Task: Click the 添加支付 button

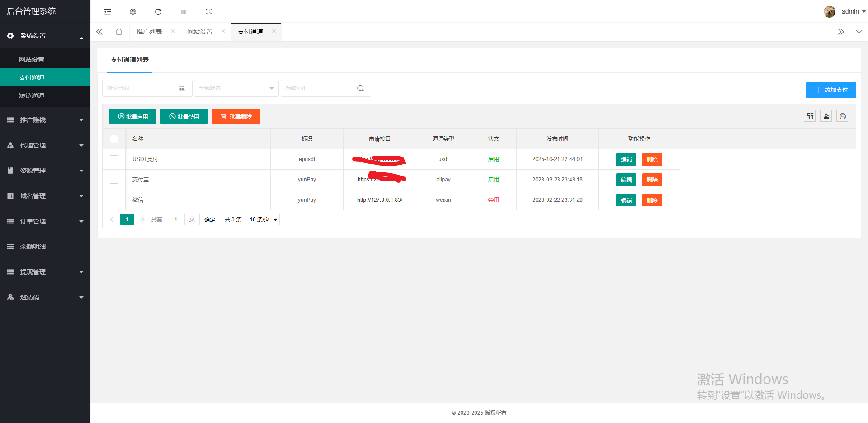Action: (830, 90)
